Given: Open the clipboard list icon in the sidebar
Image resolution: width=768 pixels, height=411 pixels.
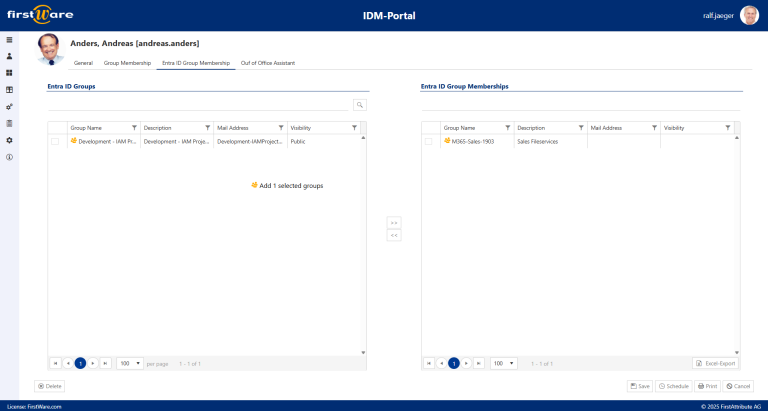Looking at the screenshot, I should click(x=9, y=123).
